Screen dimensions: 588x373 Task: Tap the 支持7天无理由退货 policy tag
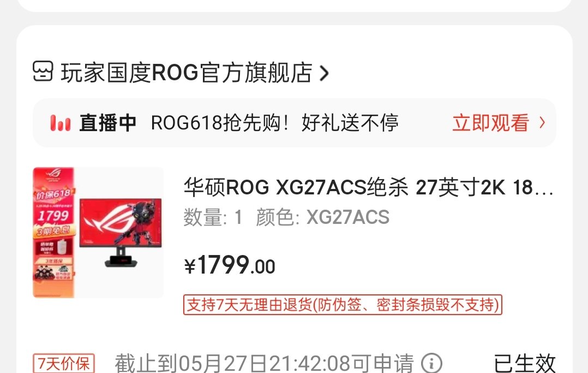(343, 305)
